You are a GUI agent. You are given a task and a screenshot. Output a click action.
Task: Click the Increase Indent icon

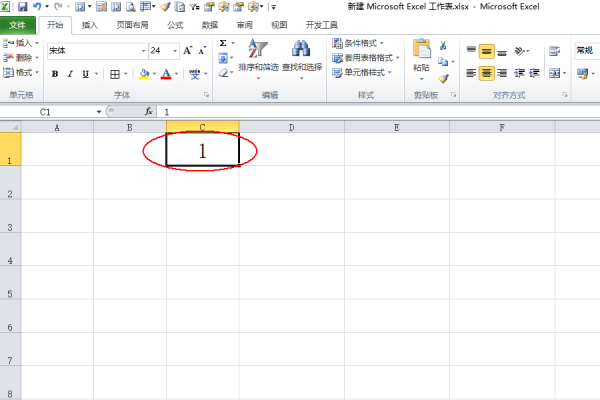(534, 73)
